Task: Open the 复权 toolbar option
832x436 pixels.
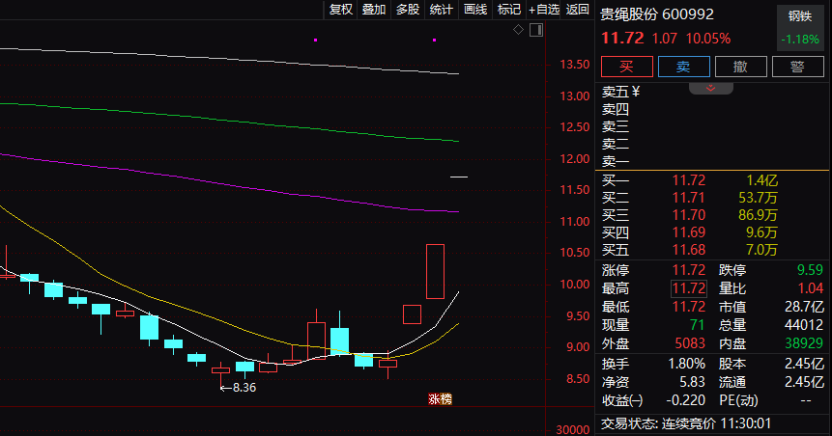Action: coord(341,10)
